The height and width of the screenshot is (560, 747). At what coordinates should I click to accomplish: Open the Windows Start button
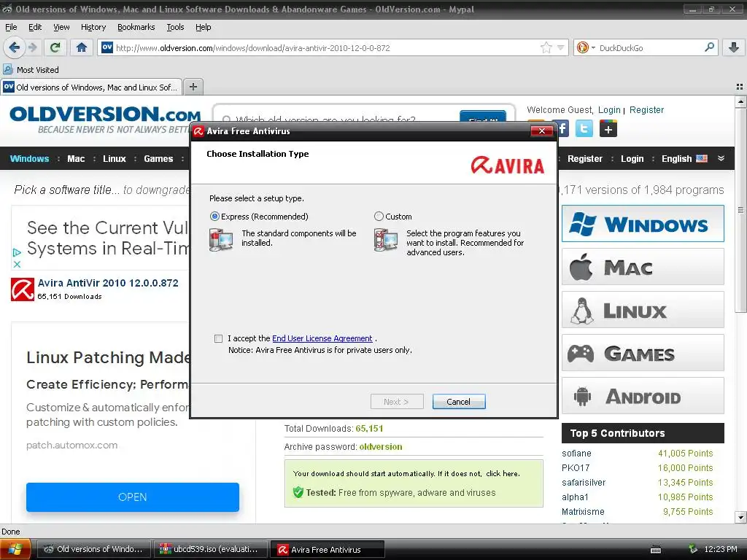(x=15, y=549)
